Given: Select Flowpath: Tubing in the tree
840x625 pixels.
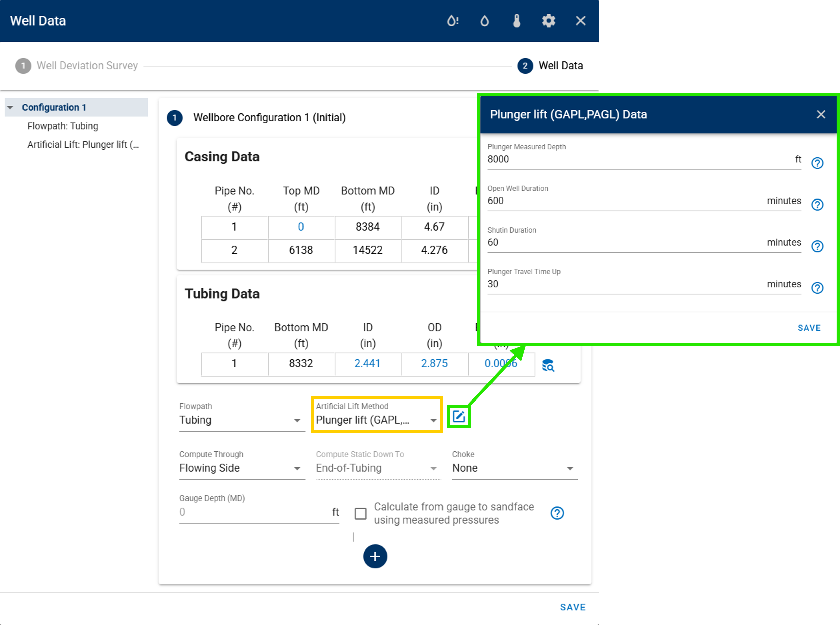Looking at the screenshot, I should [x=62, y=126].
